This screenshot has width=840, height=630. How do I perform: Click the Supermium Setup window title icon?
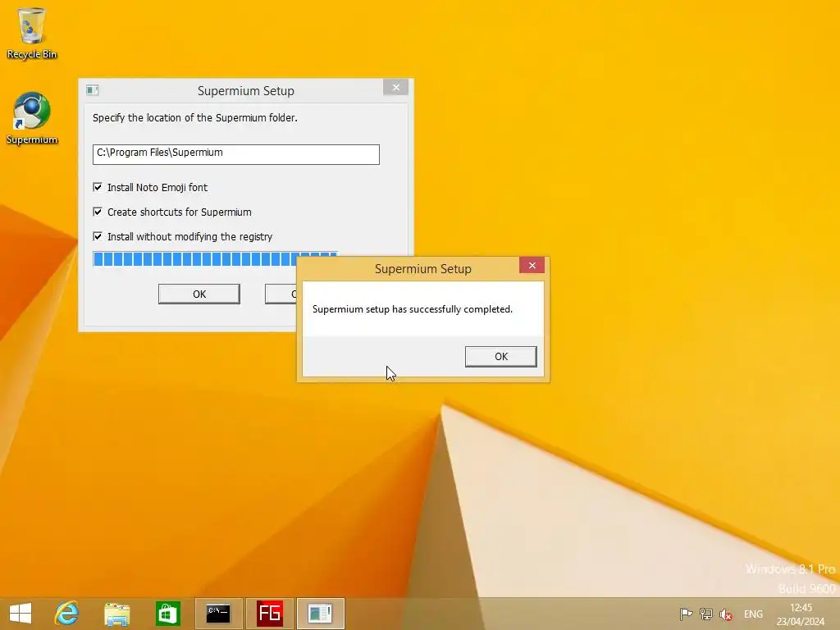pyautogui.click(x=92, y=90)
